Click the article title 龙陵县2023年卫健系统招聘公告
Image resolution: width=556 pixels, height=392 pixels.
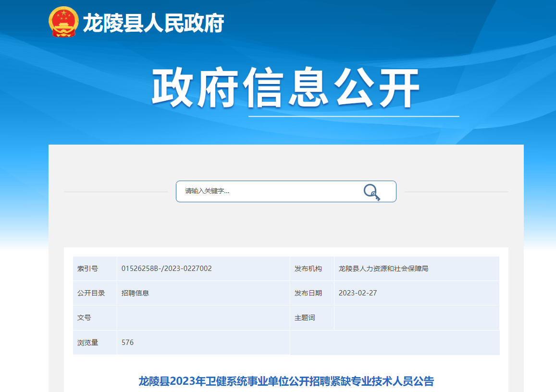point(286,381)
